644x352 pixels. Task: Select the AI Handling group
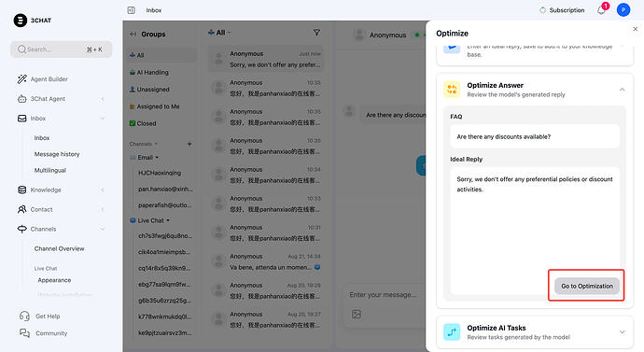tap(161, 72)
